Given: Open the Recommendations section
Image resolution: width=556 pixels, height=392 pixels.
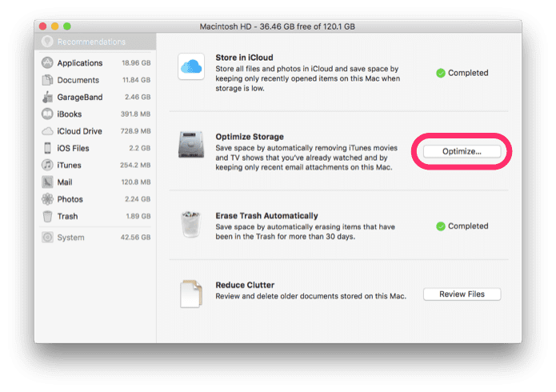Looking at the screenshot, I should [x=95, y=42].
